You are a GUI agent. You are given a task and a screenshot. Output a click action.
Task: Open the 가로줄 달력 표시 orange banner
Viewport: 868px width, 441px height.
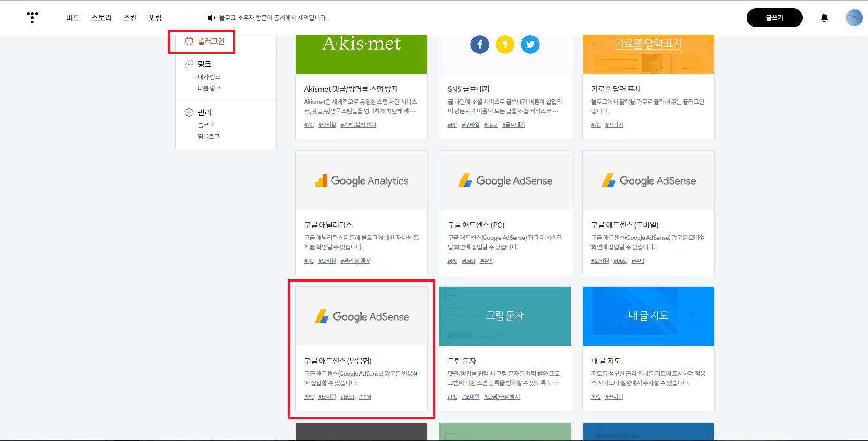[x=649, y=54]
